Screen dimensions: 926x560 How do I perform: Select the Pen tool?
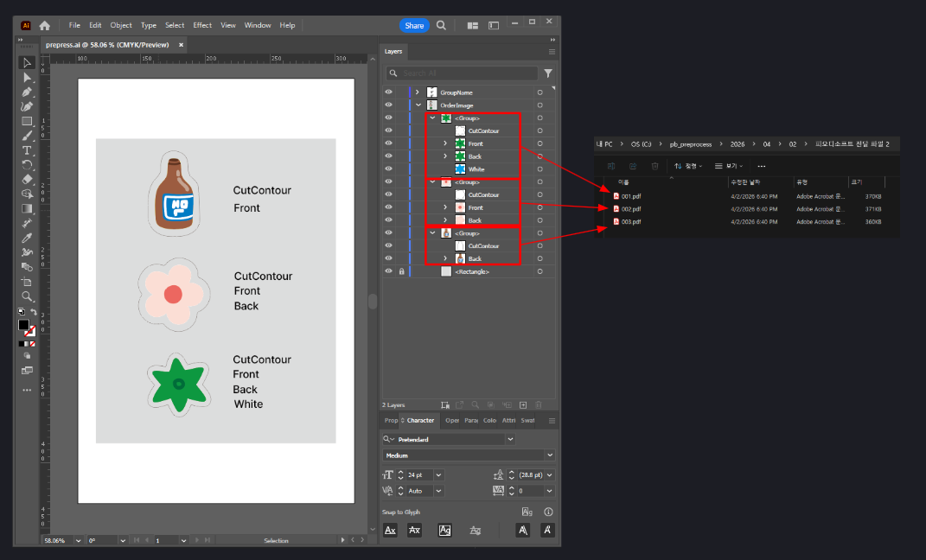(27, 92)
